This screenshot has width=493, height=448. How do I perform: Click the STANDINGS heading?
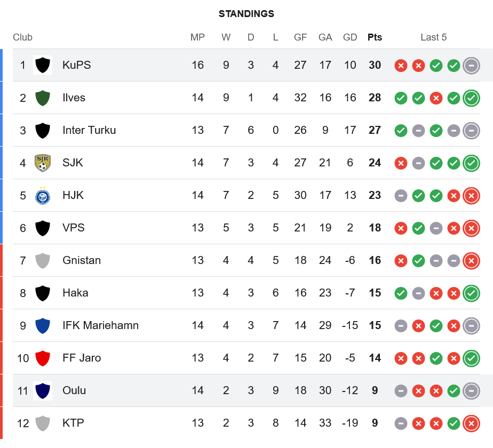click(x=246, y=14)
